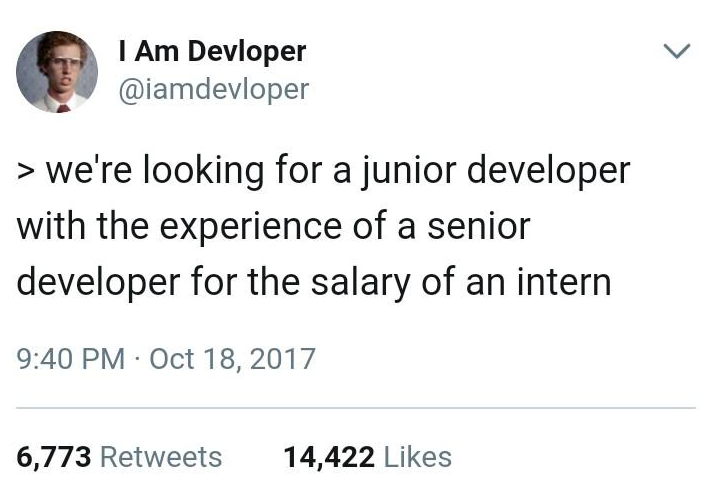The height and width of the screenshot is (500, 712).
Task: Open the Retweets label list
Action: (161, 457)
